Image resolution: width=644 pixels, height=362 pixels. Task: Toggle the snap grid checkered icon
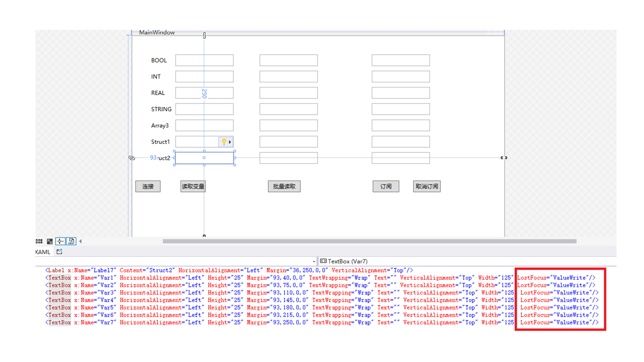(x=50, y=241)
